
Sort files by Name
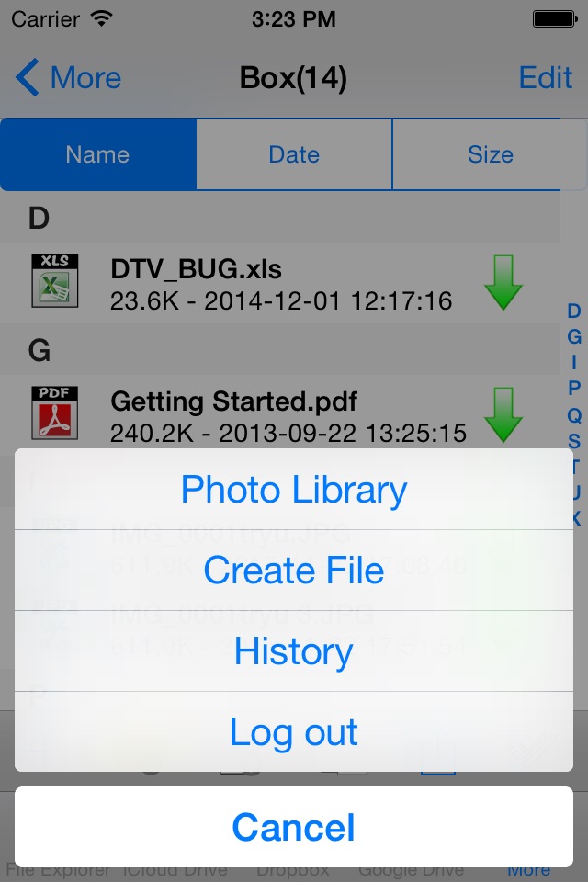coord(98,154)
